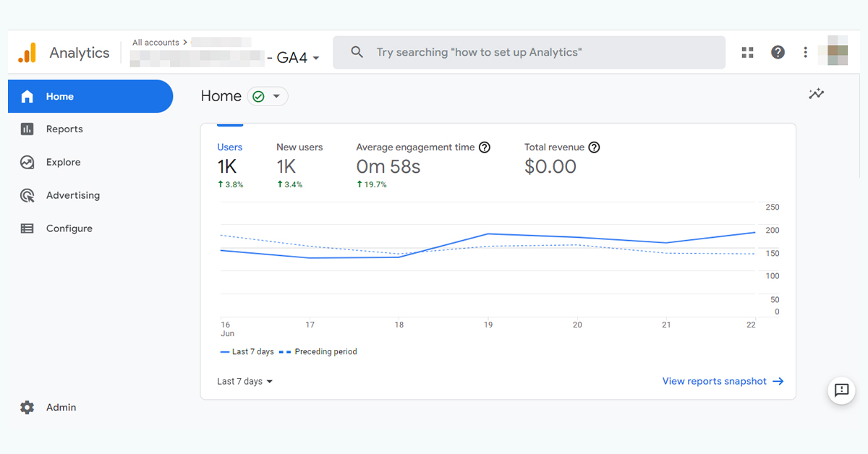Screen dimensions: 868x454
Task: Click info icon next to Total revenue
Action: 594,147
